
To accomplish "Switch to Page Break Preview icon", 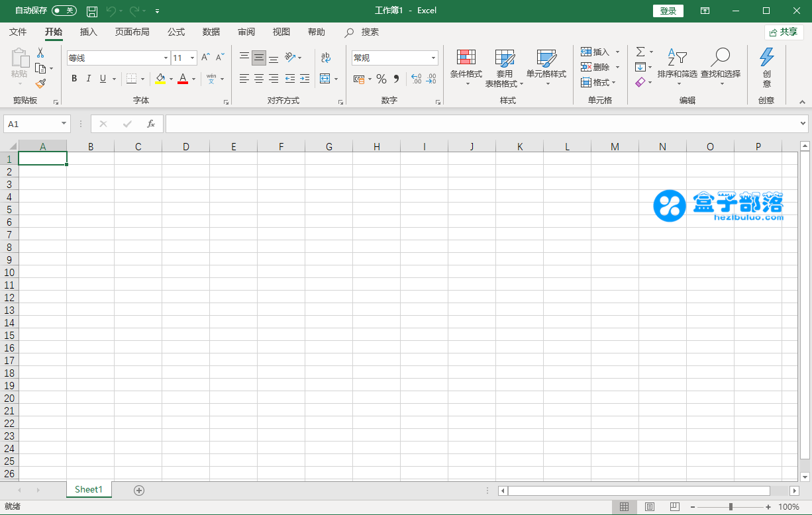I will 674,507.
